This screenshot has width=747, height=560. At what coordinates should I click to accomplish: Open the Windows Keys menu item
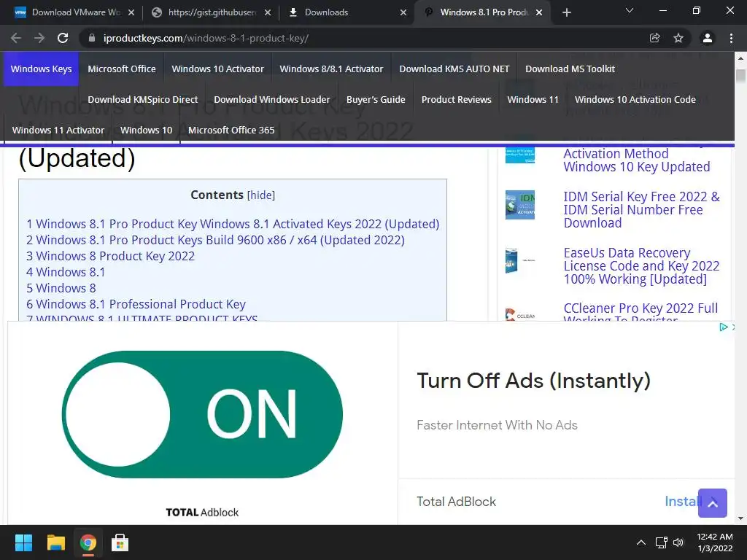pos(41,69)
